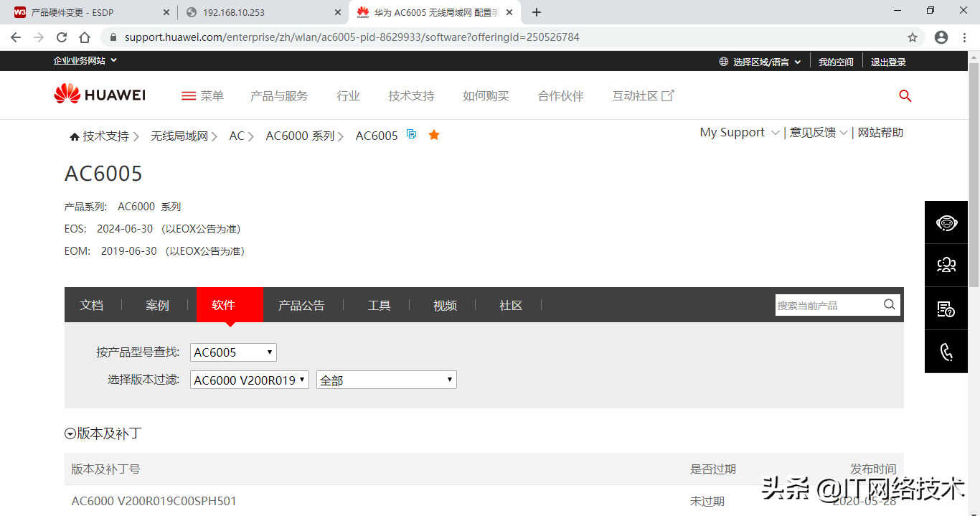Click the Huawei logo
Viewport: 980px width, 516px height.
click(x=100, y=94)
